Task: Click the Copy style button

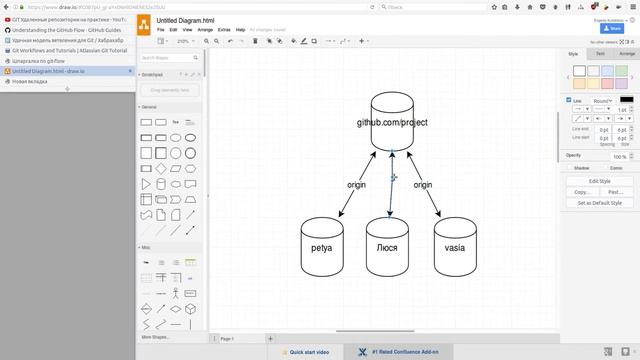Action: click(582, 192)
